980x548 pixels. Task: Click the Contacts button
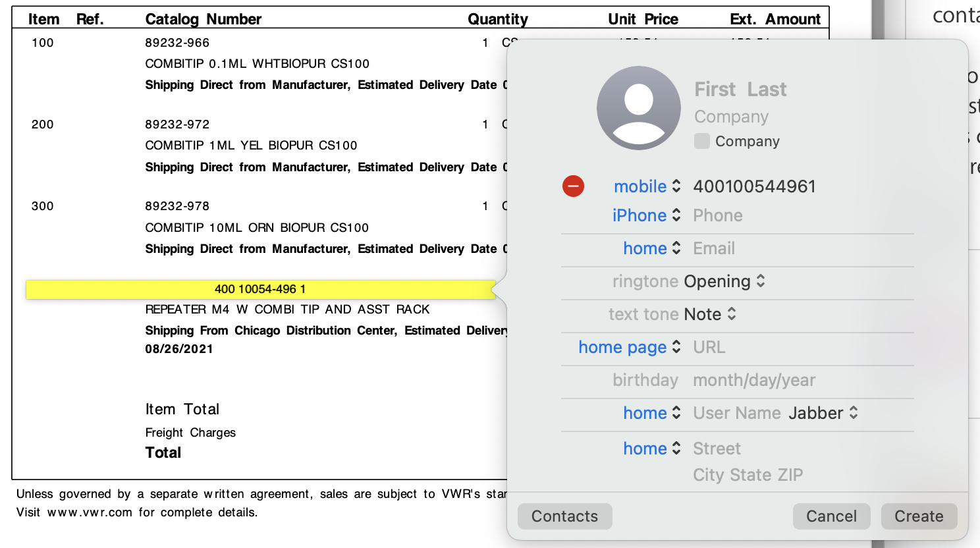tap(565, 516)
